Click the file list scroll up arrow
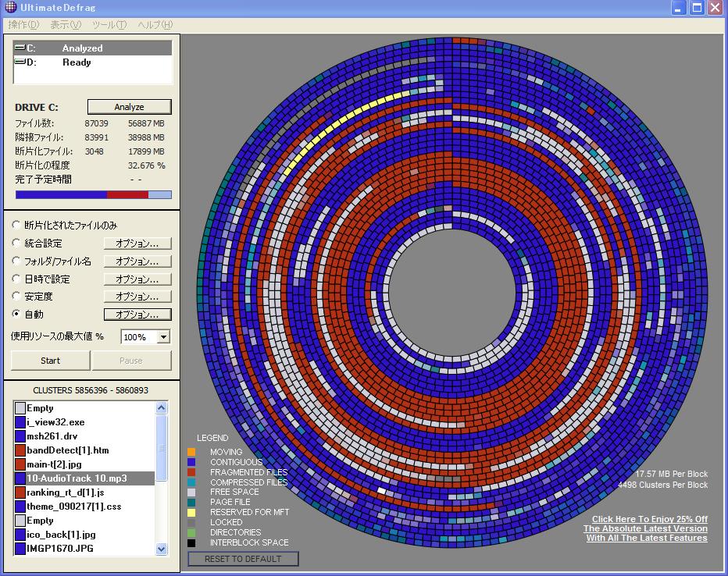Viewport: 728px width, 576px height. tap(161, 407)
